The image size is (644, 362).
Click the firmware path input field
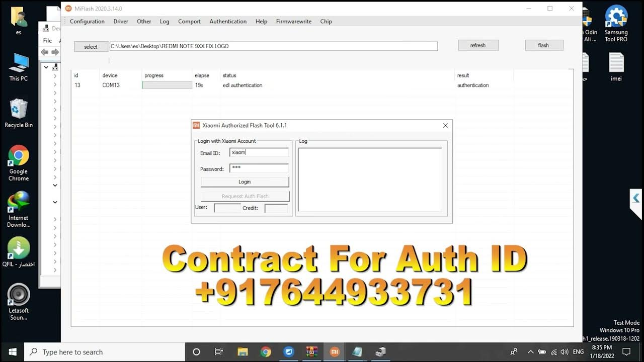(273, 46)
